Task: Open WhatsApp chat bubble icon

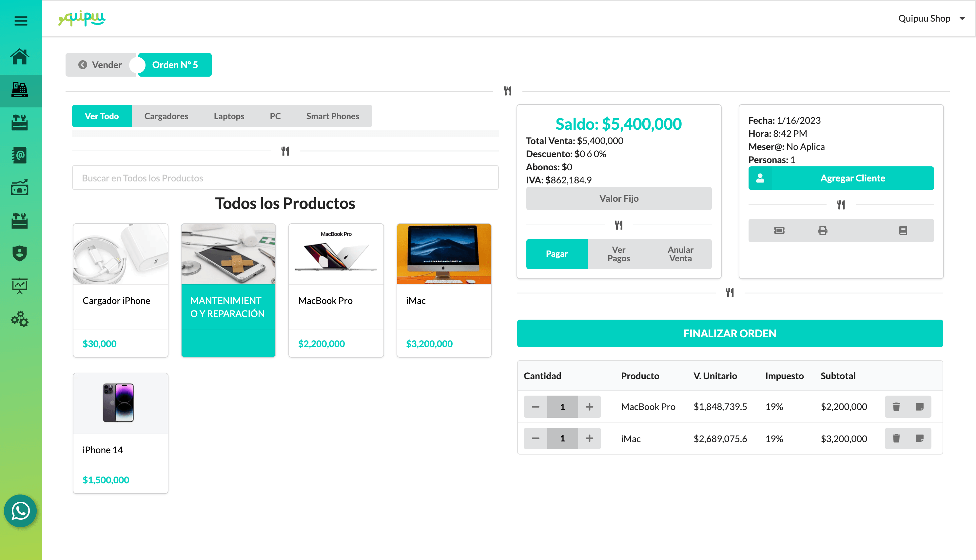Action: 20,511
